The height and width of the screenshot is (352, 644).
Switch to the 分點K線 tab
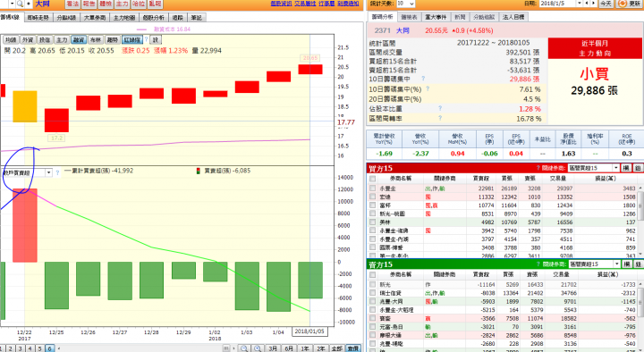pyautogui.click(x=65, y=18)
